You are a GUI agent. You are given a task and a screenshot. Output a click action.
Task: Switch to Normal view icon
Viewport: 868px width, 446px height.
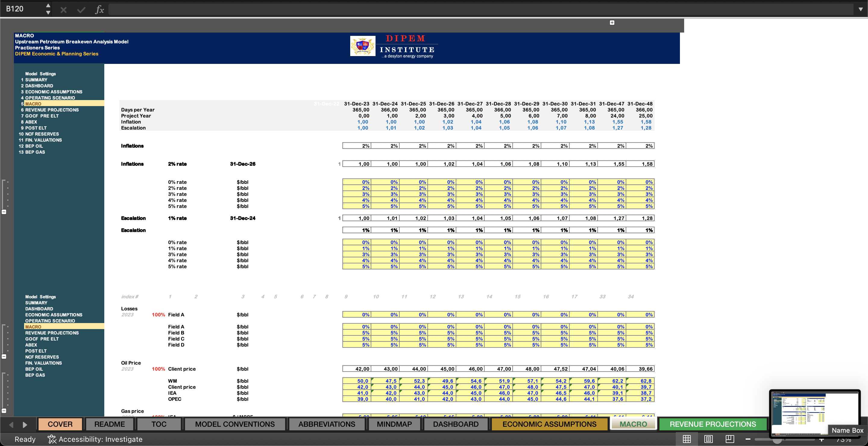click(687, 439)
